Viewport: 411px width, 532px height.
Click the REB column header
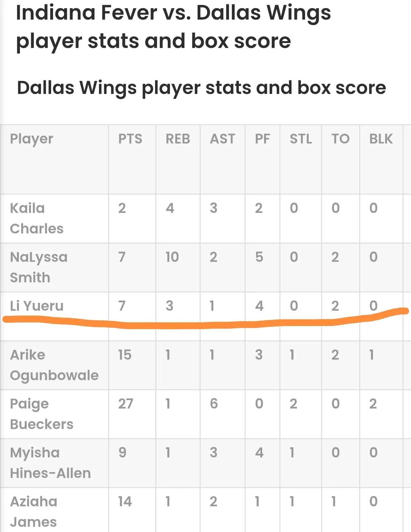(178, 139)
